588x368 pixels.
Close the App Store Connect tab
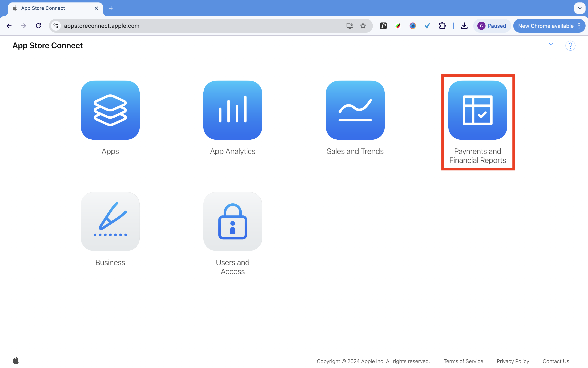click(x=96, y=8)
